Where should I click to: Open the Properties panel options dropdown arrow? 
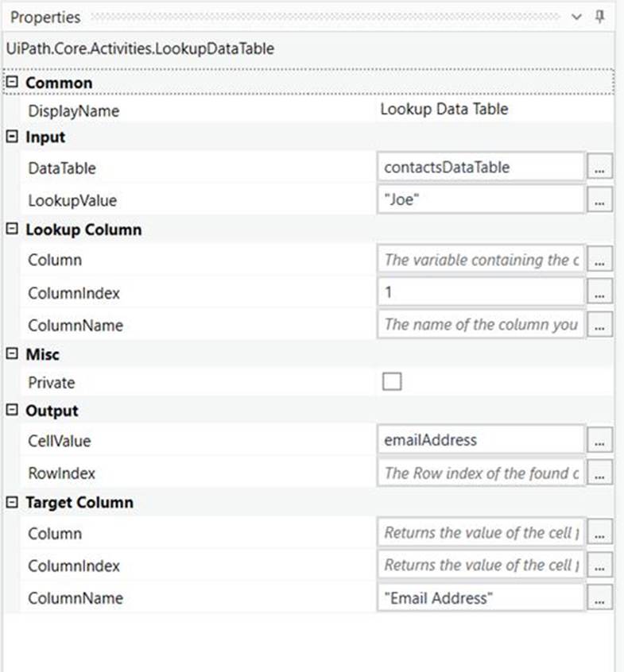577,17
